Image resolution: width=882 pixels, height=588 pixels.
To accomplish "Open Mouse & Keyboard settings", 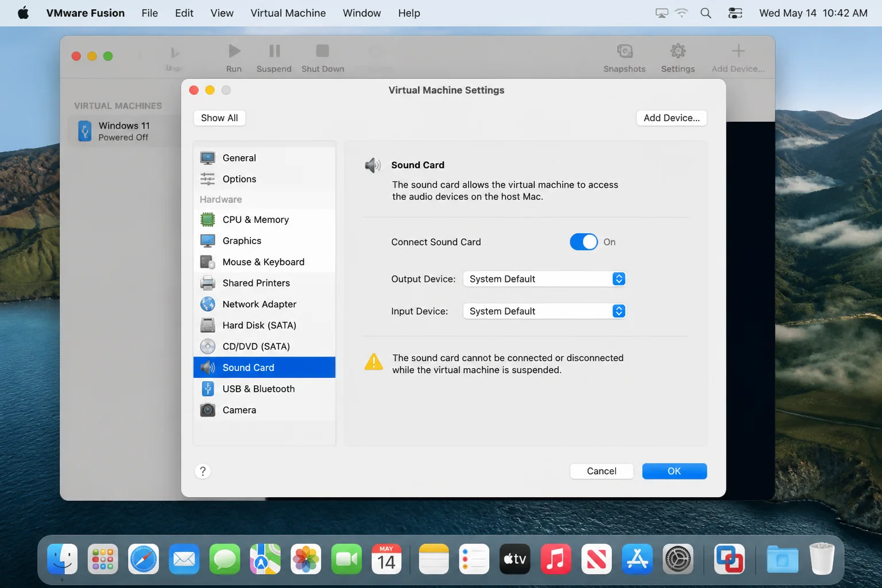I will click(264, 262).
